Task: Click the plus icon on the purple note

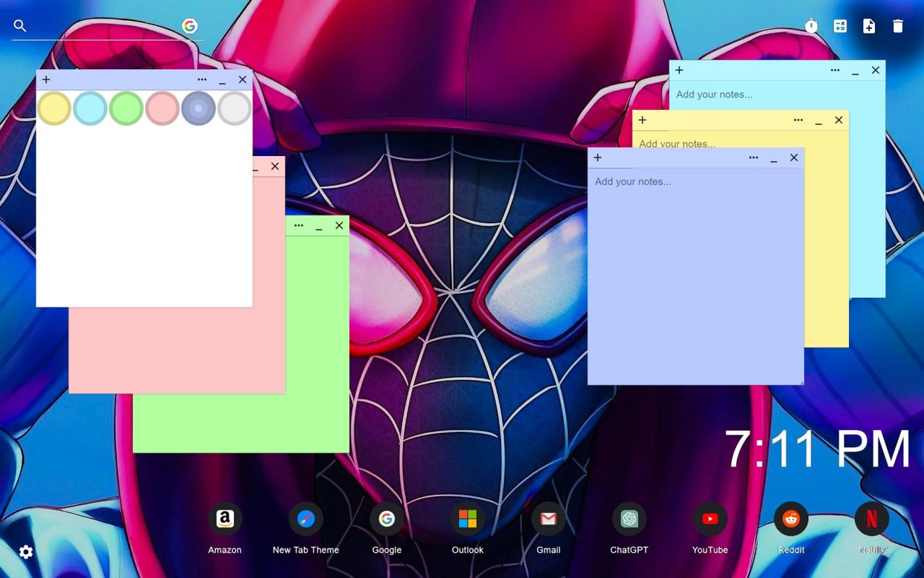Action: [598, 158]
